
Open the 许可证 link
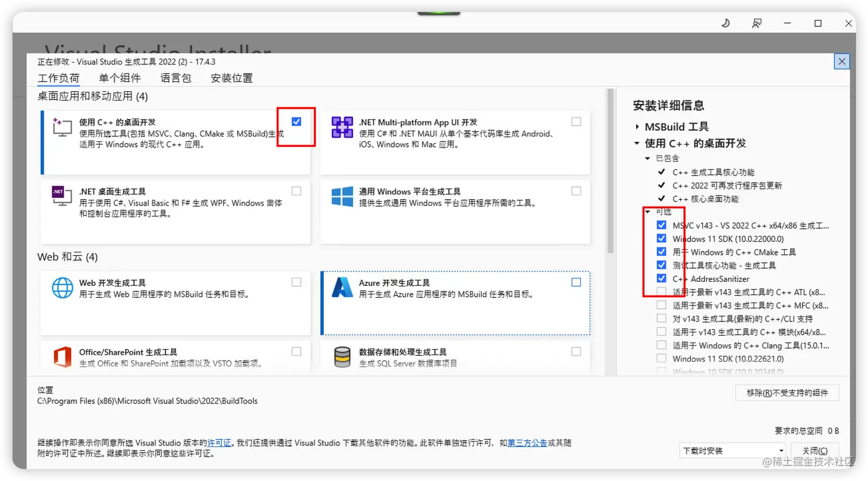click(219, 443)
